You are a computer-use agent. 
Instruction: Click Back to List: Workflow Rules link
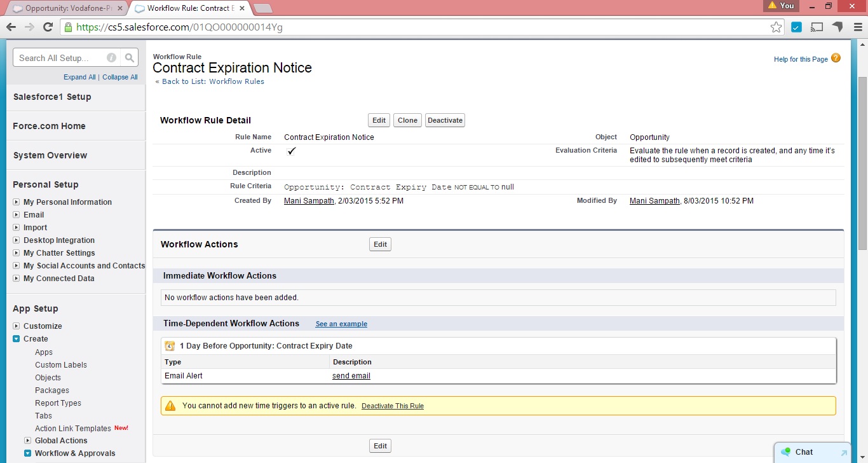tap(213, 81)
